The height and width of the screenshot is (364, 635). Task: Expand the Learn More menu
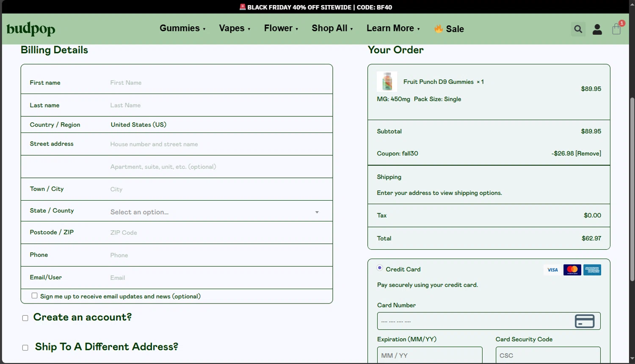tap(393, 28)
